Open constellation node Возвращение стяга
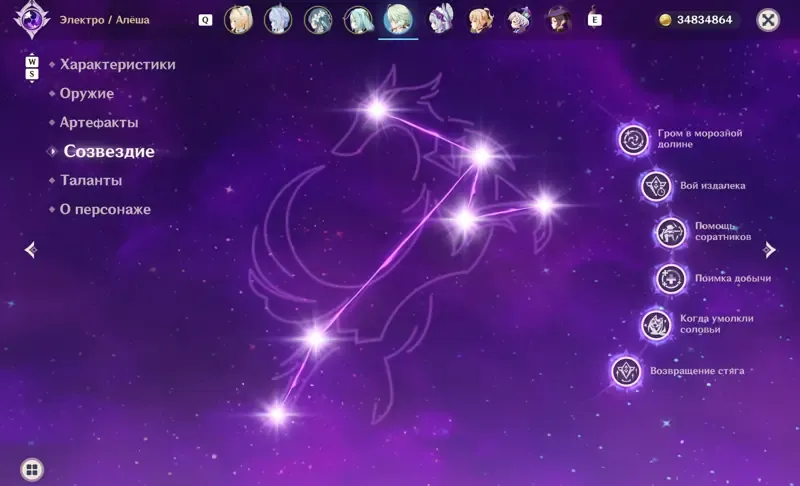The height and width of the screenshot is (486, 800). (626, 371)
